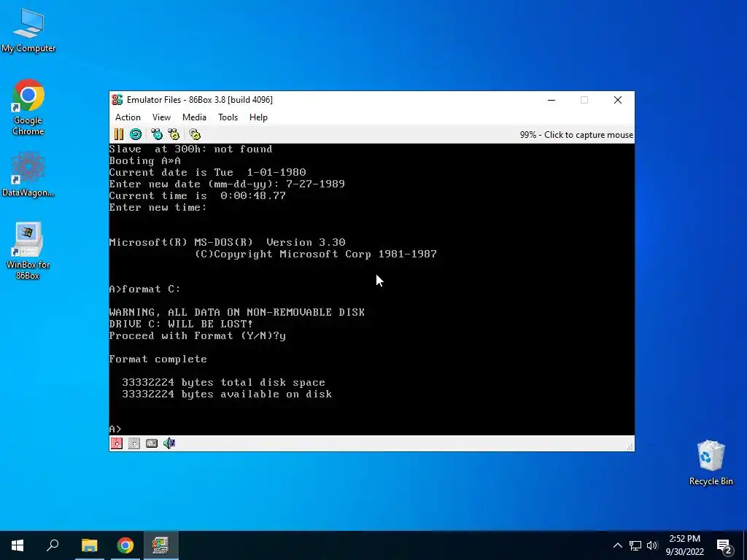Select the WinBox for 86Box desktop shortcut
The height and width of the screenshot is (560, 747).
28,251
